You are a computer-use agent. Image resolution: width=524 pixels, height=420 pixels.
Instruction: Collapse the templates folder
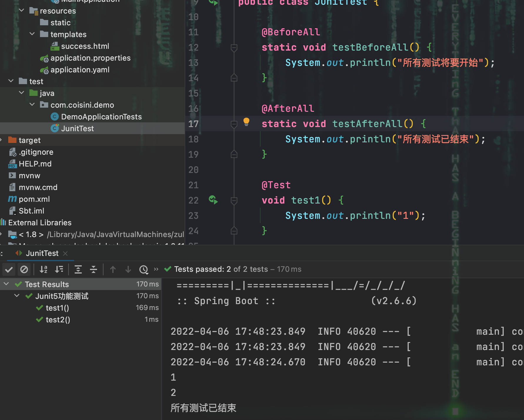click(32, 34)
